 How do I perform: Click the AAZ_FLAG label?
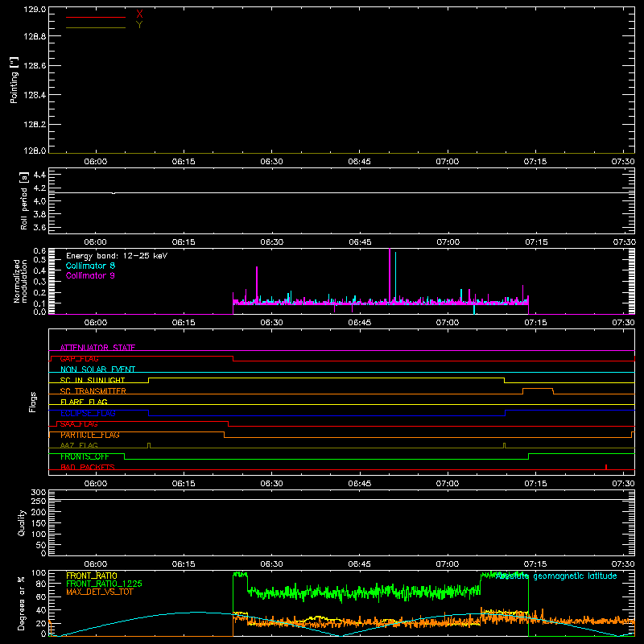[79, 445]
